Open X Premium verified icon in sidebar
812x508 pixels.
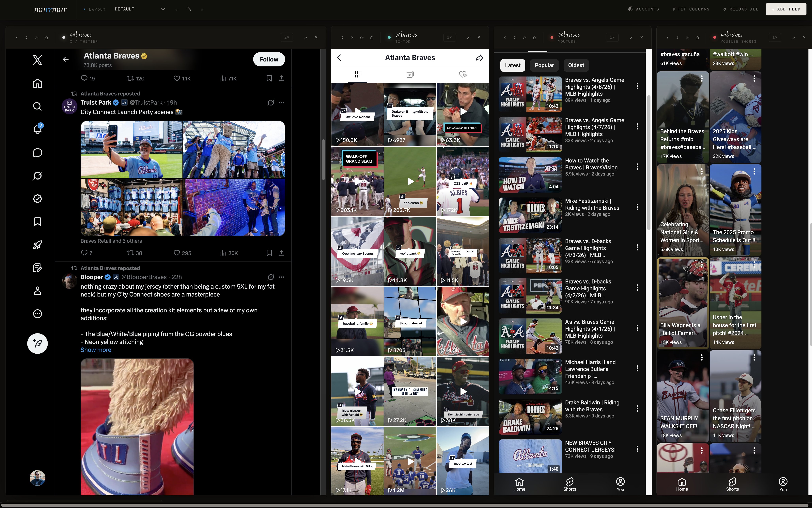coord(37,199)
